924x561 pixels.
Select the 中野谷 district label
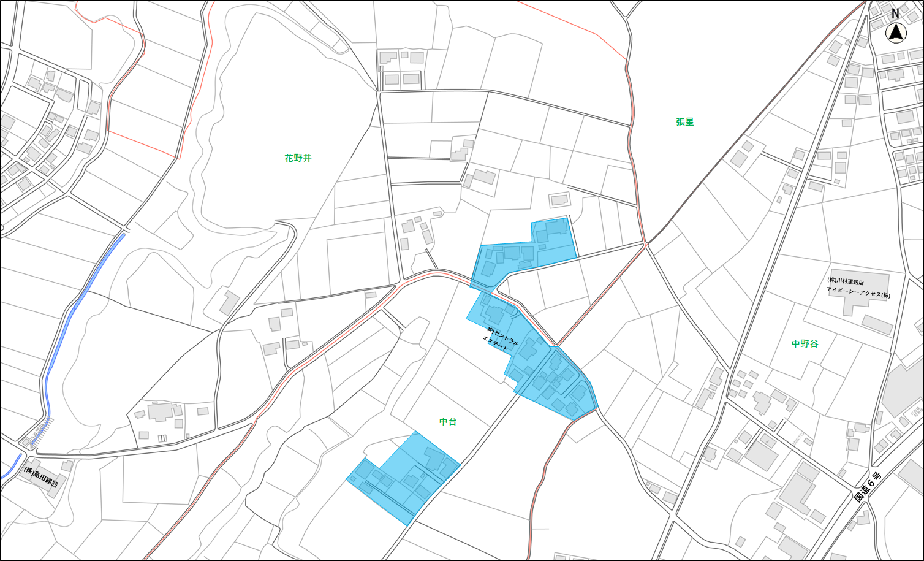coord(805,343)
